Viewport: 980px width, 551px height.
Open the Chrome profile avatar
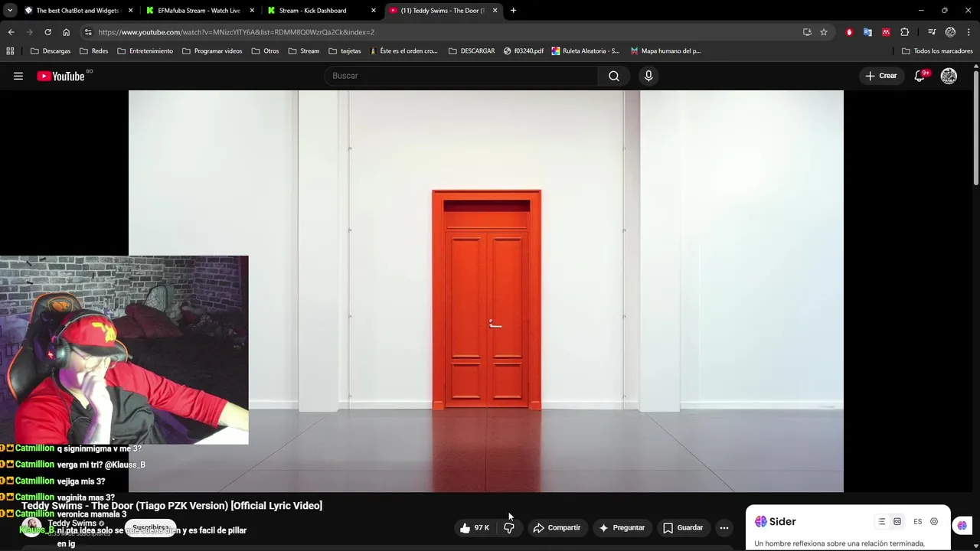pos(950,32)
